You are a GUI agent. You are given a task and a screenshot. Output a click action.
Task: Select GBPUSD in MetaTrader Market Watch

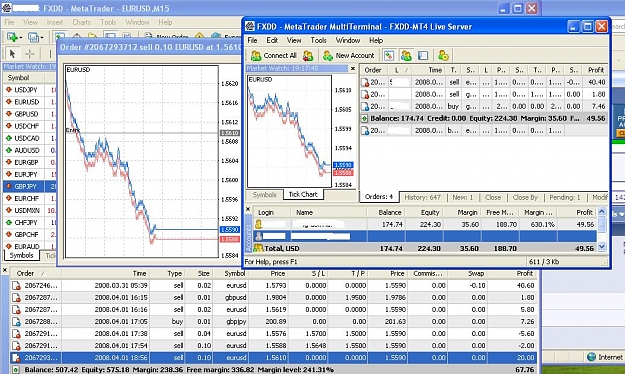click(x=29, y=114)
